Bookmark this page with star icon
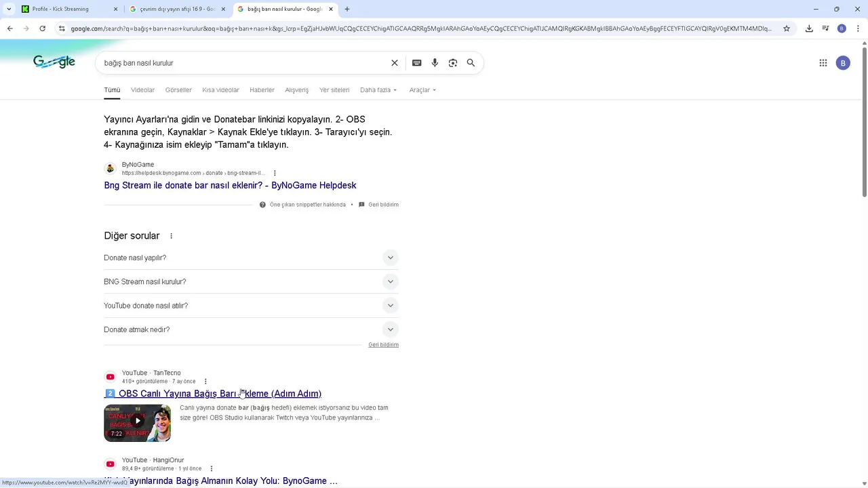This screenshot has width=868, height=488. [x=787, y=28]
